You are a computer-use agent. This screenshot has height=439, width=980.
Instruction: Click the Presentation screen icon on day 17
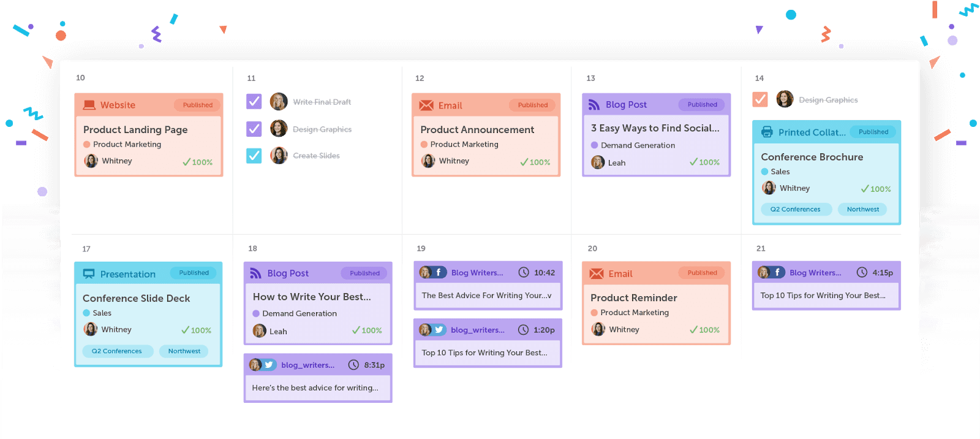click(x=89, y=274)
